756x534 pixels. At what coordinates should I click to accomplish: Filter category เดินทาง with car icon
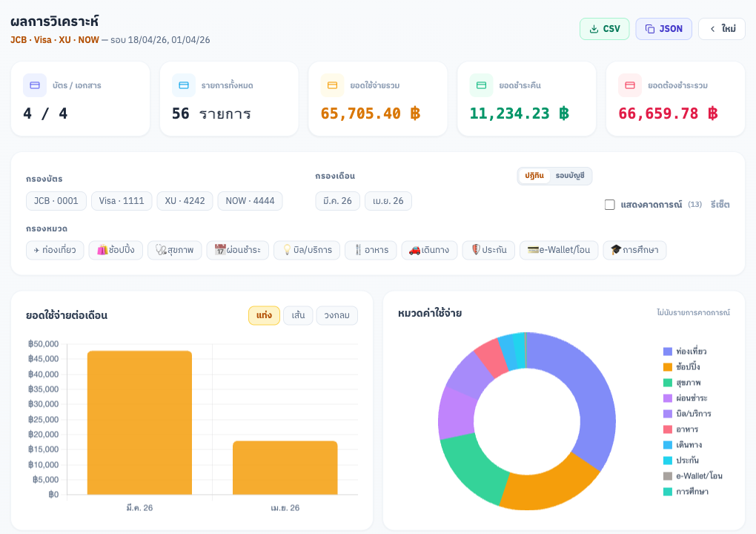click(x=429, y=250)
